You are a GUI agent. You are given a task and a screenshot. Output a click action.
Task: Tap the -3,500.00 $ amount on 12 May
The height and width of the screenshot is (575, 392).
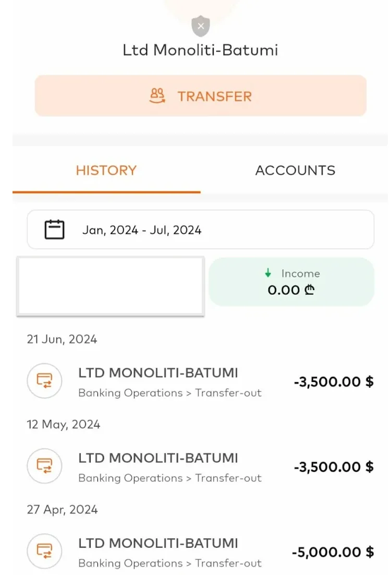(334, 467)
